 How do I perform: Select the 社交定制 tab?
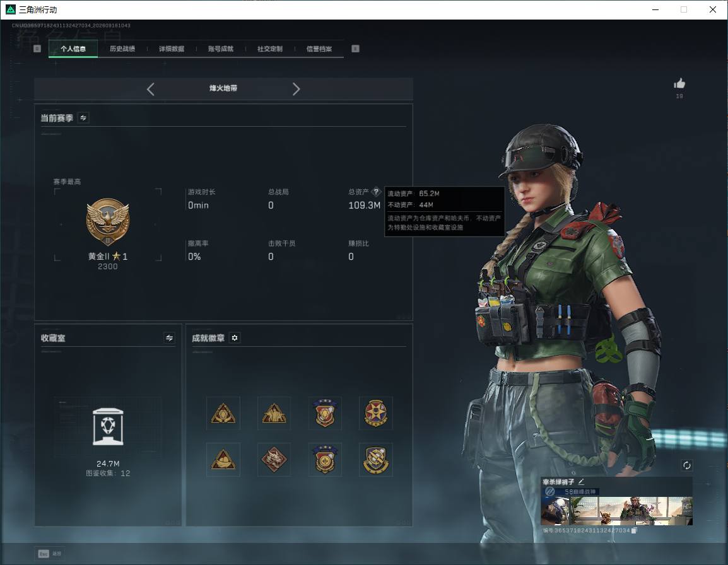(x=270, y=49)
